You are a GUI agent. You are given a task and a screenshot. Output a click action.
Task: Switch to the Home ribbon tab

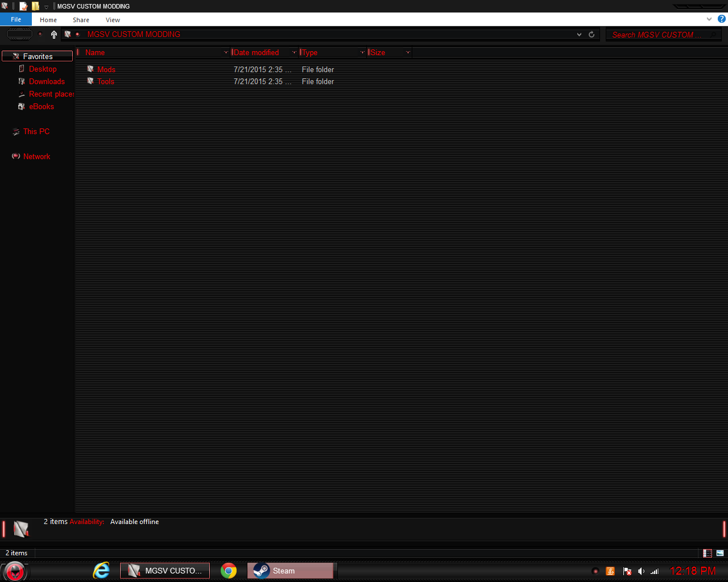click(48, 20)
